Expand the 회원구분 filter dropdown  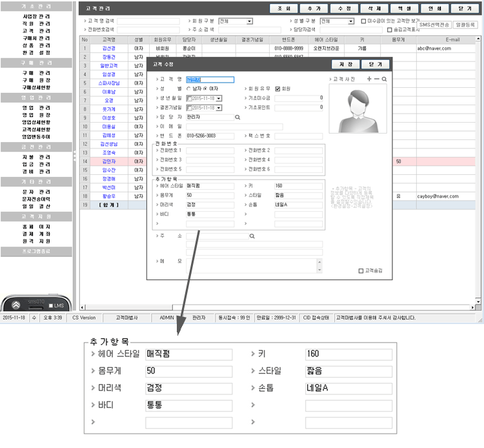[x=249, y=21]
